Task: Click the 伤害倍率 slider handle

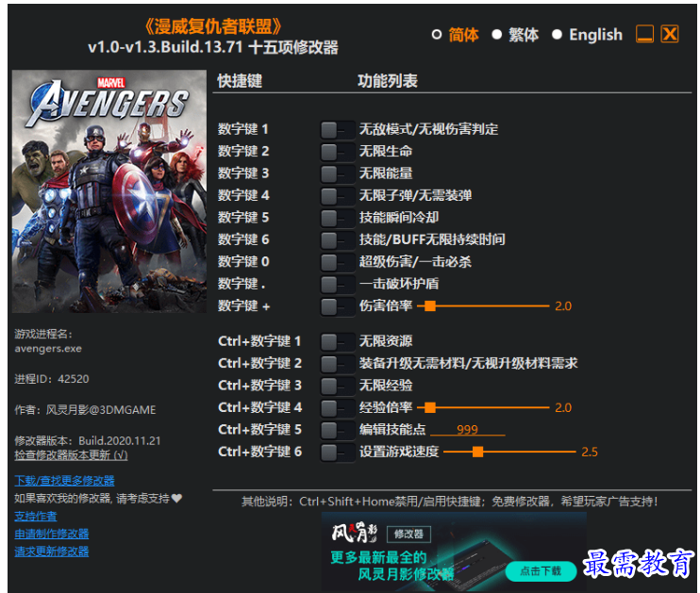Action: [430, 306]
